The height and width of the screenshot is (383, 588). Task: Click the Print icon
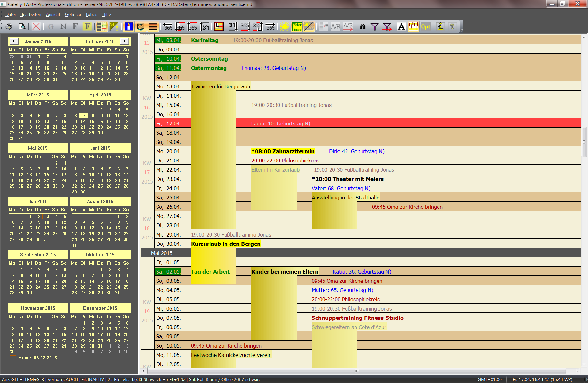pyautogui.click(x=9, y=26)
